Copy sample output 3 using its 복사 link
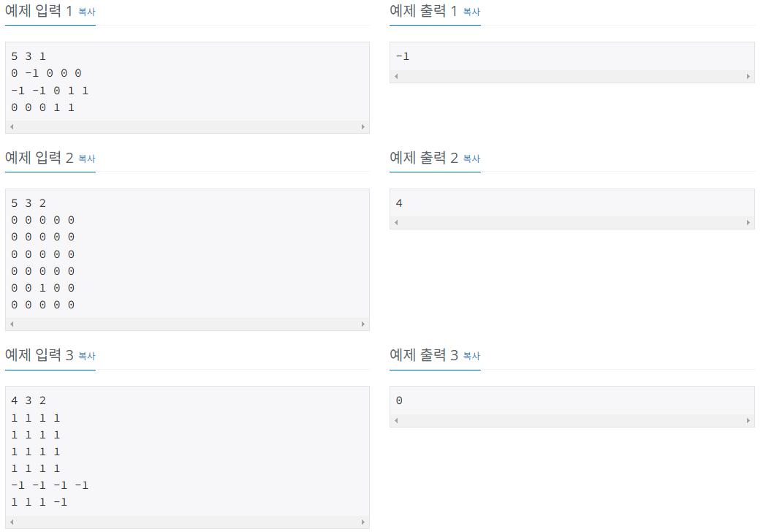This screenshot has width=763, height=532. [471, 356]
